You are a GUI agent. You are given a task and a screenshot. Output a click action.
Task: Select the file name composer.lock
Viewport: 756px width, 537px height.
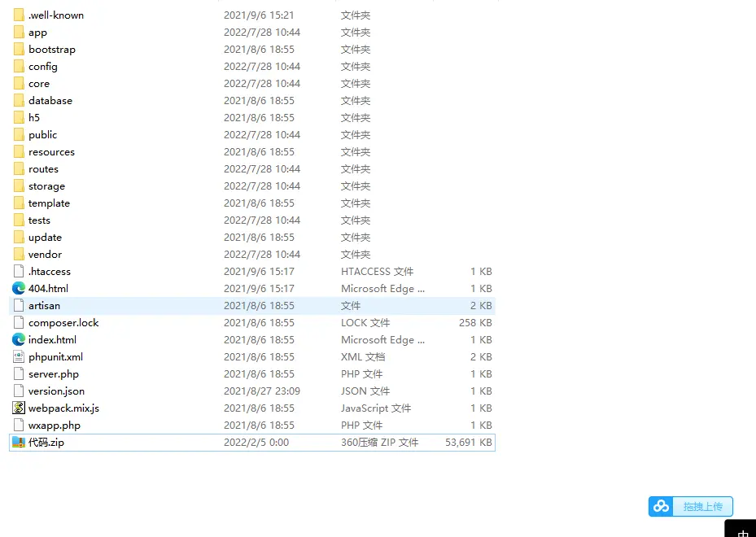(x=63, y=322)
